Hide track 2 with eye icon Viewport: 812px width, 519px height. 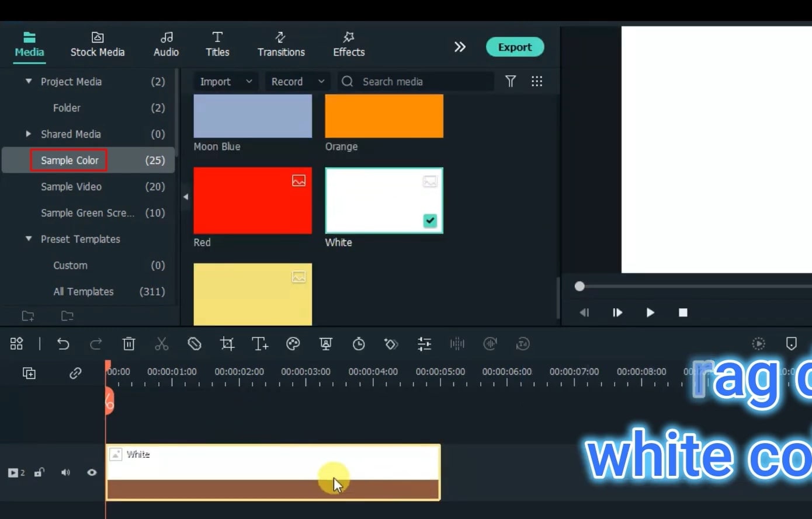click(x=92, y=472)
